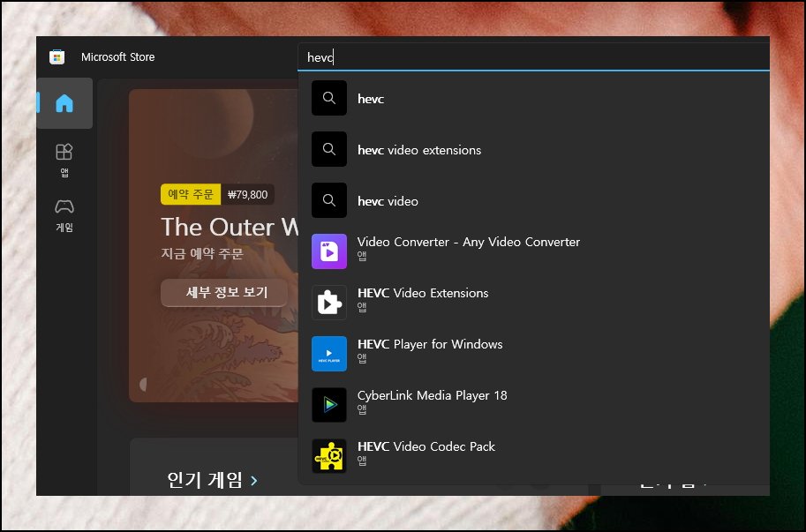Open the Home tab in sidebar
Image resolution: width=806 pixels, height=532 pixels.
coord(64,103)
